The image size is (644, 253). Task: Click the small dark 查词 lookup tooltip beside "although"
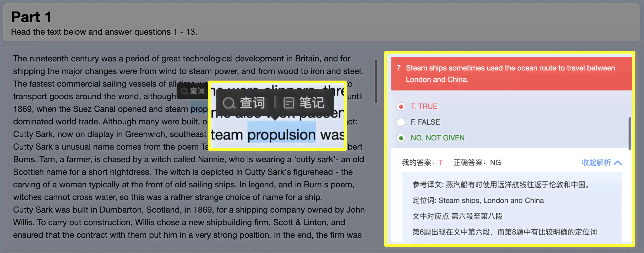tap(192, 91)
